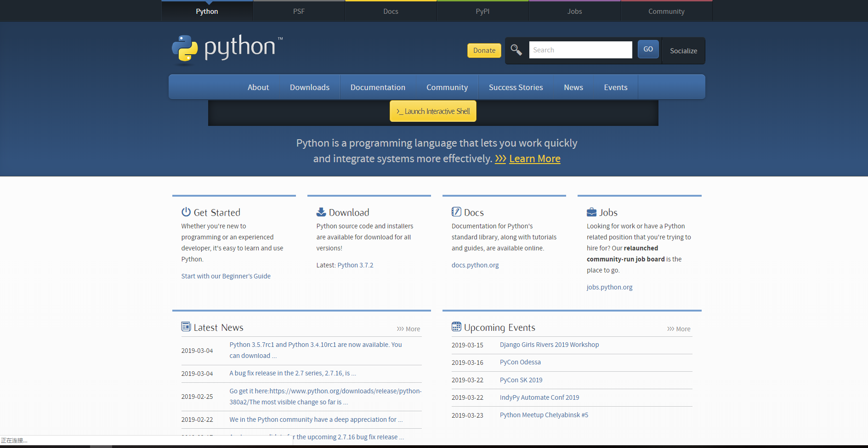The width and height of the screenshot is (868, 448).
Task: Follow the Learn More link
Action: pyautogui.click(x=535, y=159)
